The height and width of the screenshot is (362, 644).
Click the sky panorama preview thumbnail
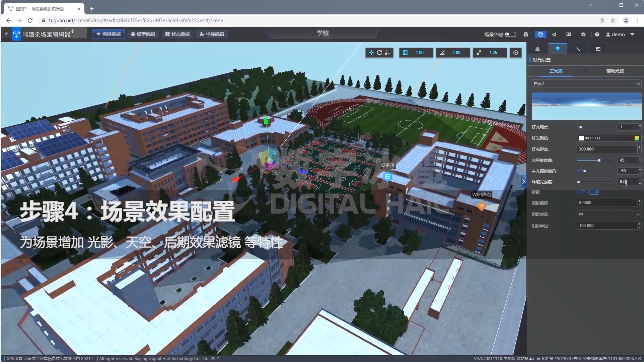point(586,106)
